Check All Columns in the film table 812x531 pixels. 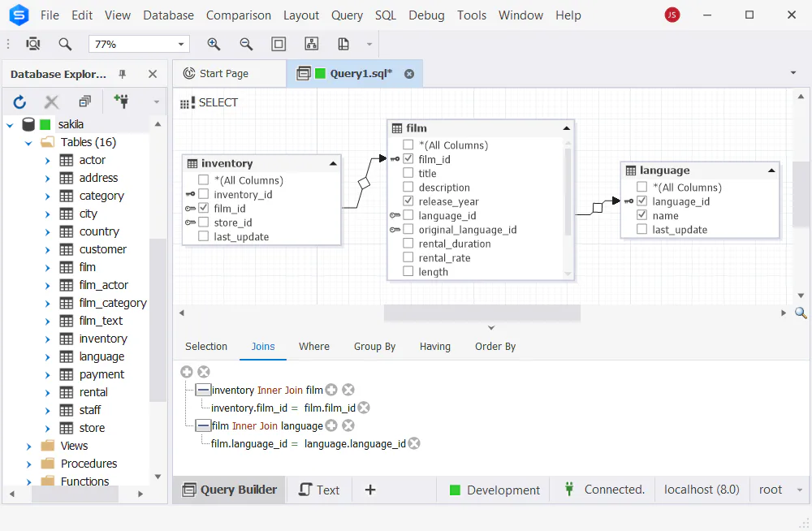pos(408,145)
